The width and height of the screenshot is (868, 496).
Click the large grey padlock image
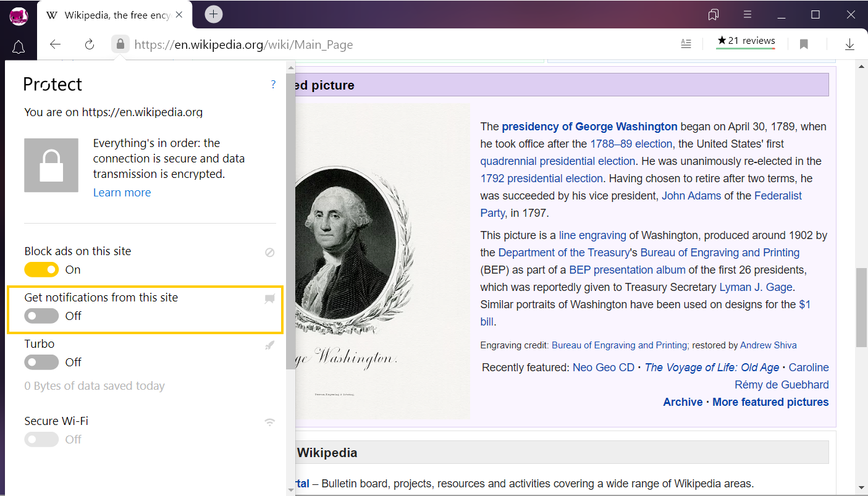51,165
